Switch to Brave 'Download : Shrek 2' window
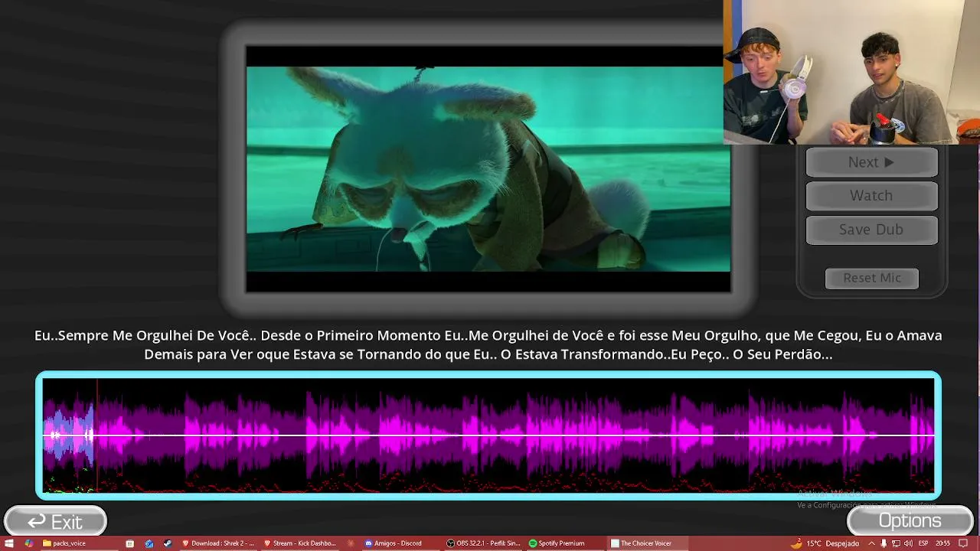 218,543
